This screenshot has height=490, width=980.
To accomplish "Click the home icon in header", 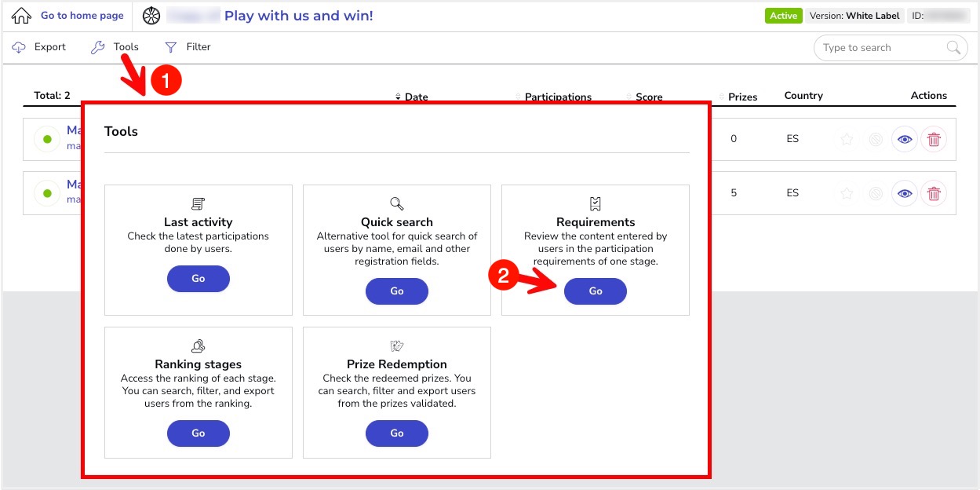I will click(x=21, y=16).
